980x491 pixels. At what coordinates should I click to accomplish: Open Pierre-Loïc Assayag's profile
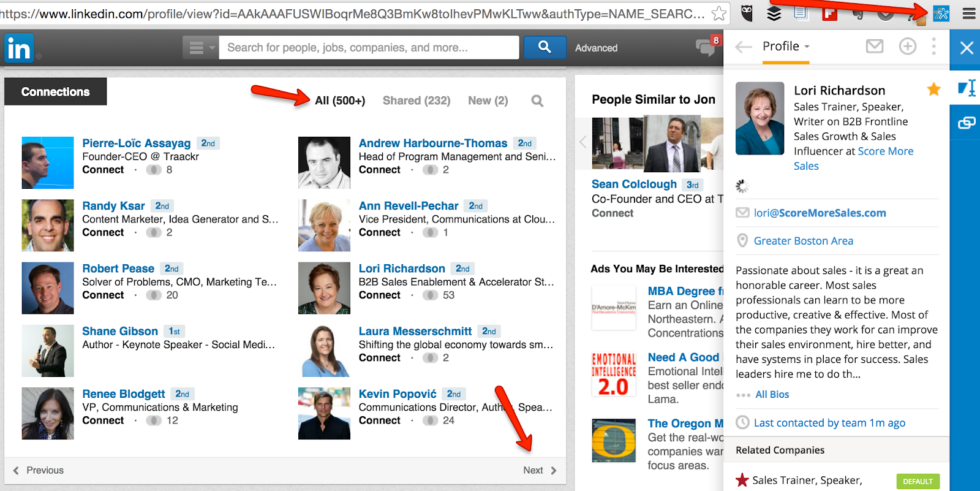click(x=137, y=143)
